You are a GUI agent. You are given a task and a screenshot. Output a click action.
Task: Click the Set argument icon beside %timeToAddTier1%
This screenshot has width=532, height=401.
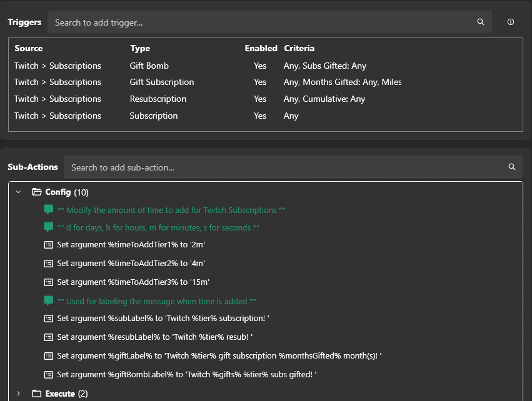coord(48,244)
